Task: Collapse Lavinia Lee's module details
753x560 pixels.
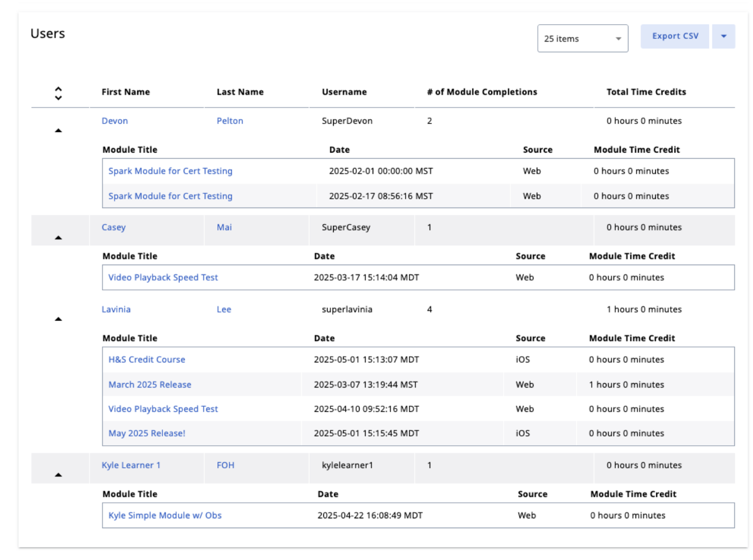Action: click(x=58, y=319)
